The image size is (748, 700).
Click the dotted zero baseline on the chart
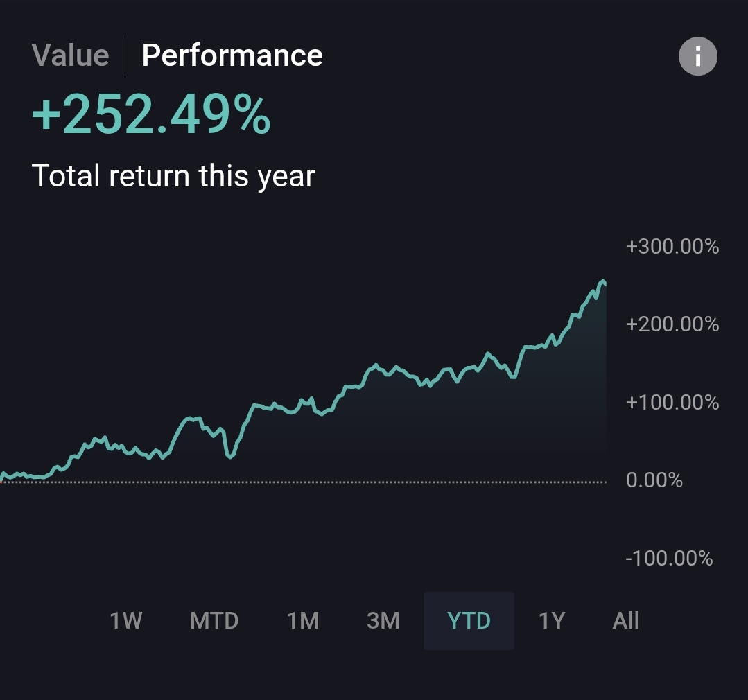(347, 482)
